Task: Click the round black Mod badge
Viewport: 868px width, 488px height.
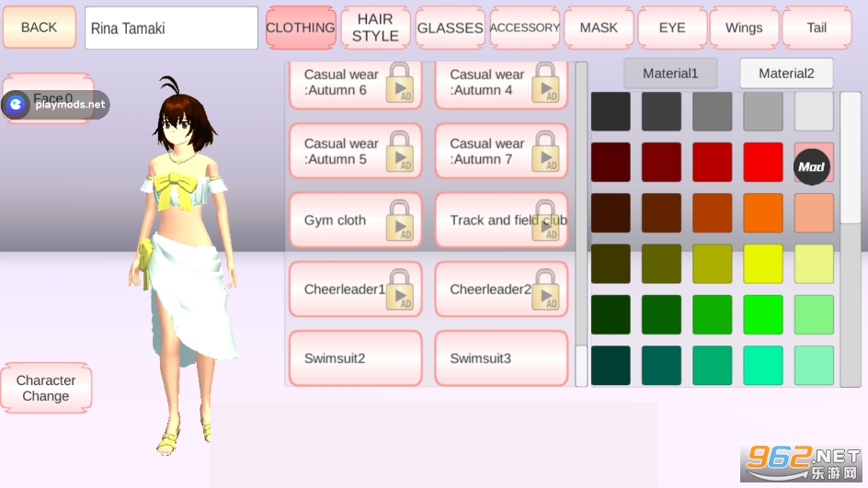Action: tap(812, 166)
